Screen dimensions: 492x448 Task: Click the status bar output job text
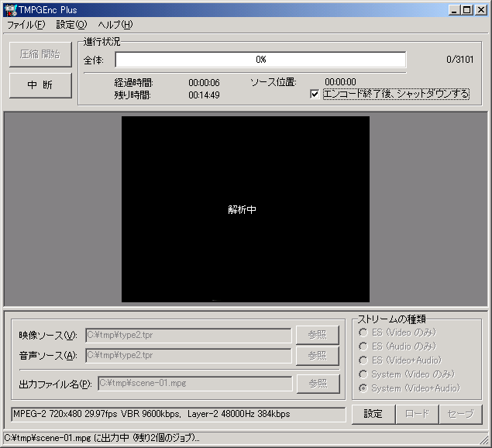pos(101,438)
